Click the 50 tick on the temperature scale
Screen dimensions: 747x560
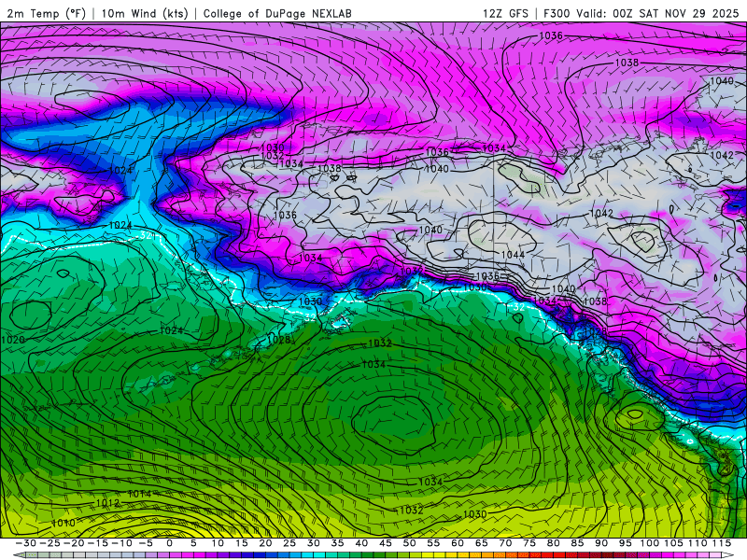tap(409, 543)
